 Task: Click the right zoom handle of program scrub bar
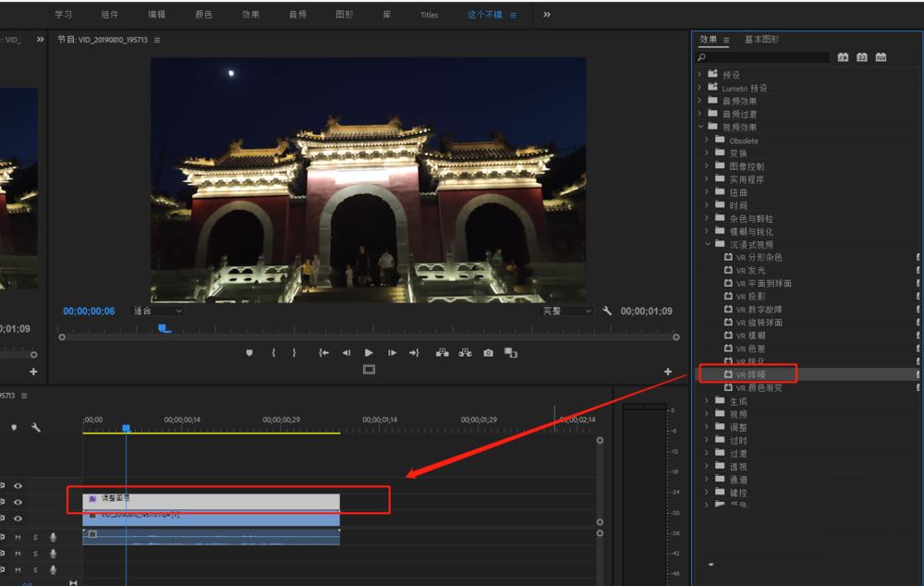tap(676, 337)
